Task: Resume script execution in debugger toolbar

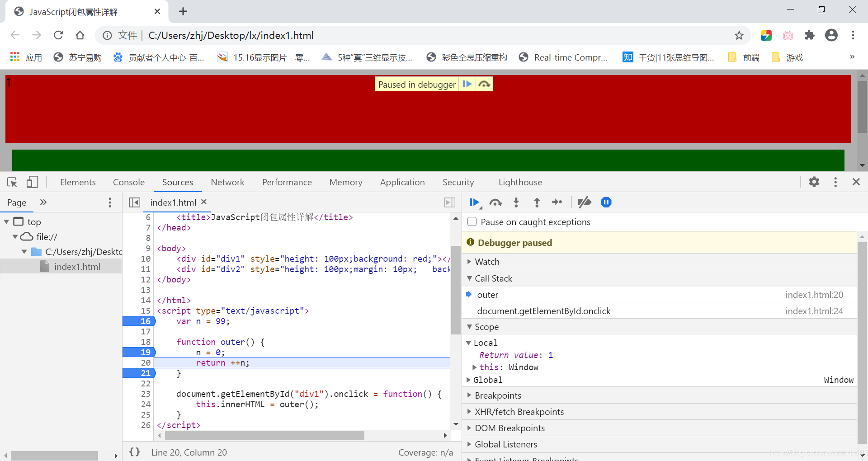Action: [x=474, y=202]
